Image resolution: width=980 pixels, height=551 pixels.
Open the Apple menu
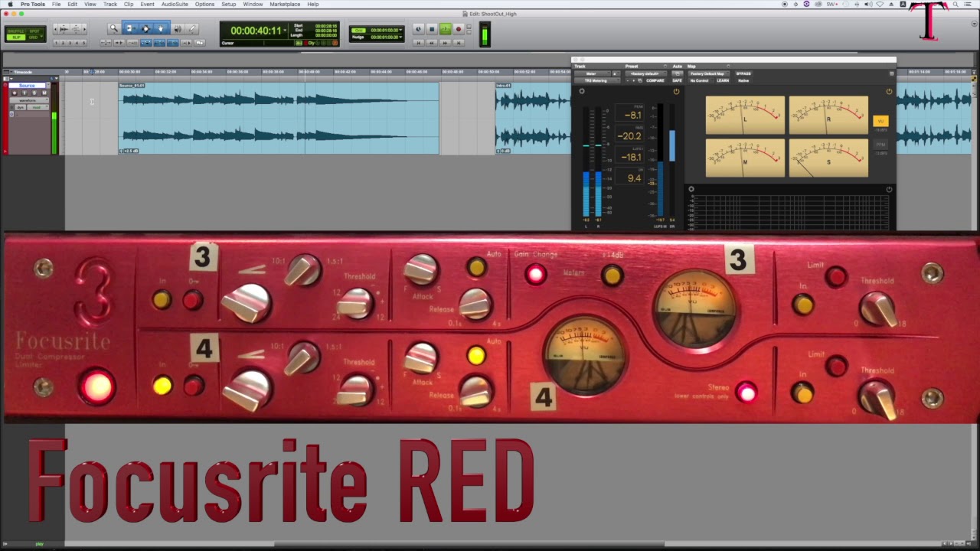10,4
